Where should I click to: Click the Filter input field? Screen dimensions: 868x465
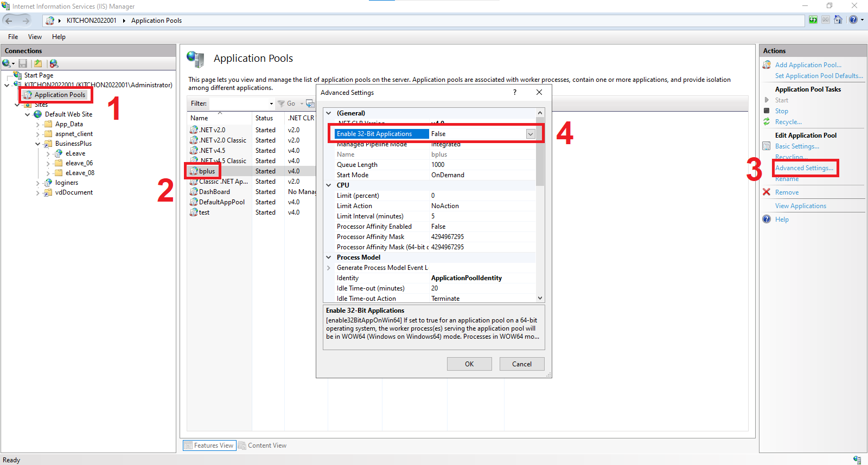pos(239,104)
